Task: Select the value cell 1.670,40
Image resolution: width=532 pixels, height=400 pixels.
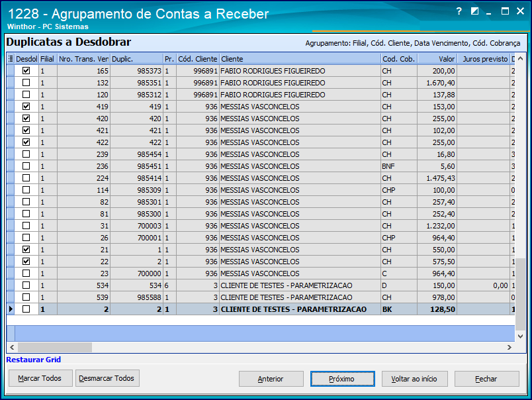Action: click(x=437, y=83)
